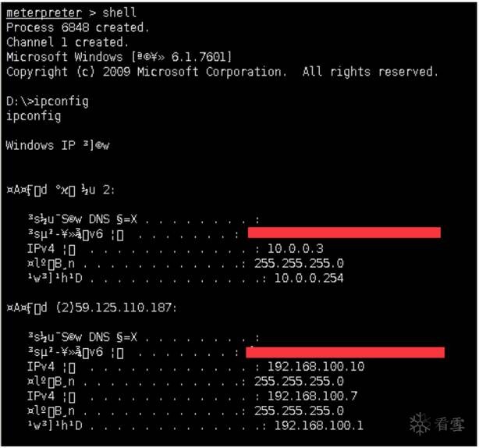Image resolution: width=479 pixels, height=448 pixels.
Task: Click the second red redaction bar
Action: click(x=345, y=353)
